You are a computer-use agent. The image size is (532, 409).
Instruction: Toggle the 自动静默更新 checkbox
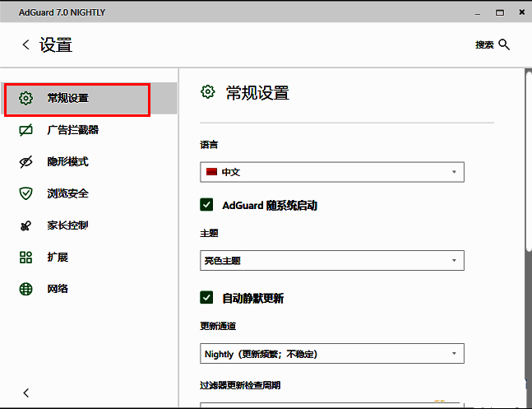pyautogui.click(x=207, y=298)
